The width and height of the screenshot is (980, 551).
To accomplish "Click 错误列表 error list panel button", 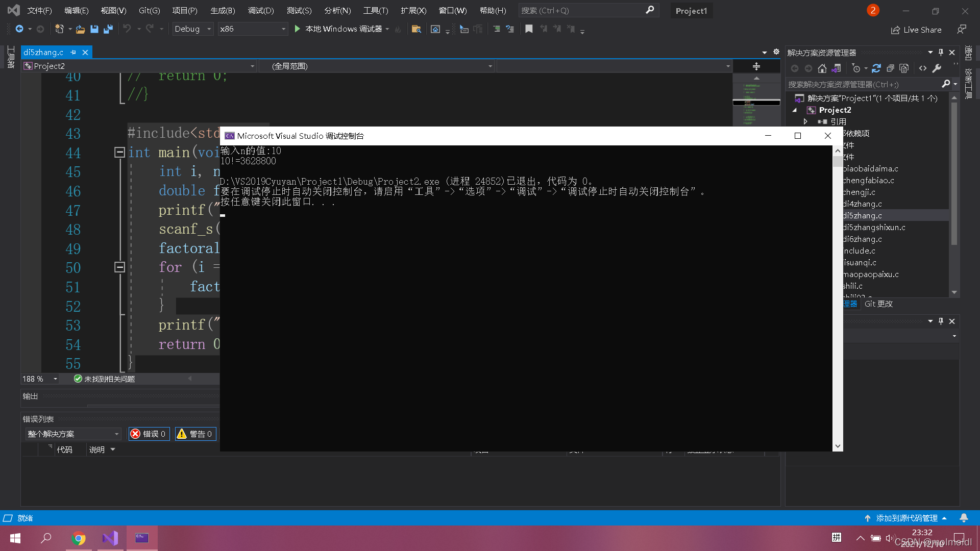I will click(x=37, y=418).
